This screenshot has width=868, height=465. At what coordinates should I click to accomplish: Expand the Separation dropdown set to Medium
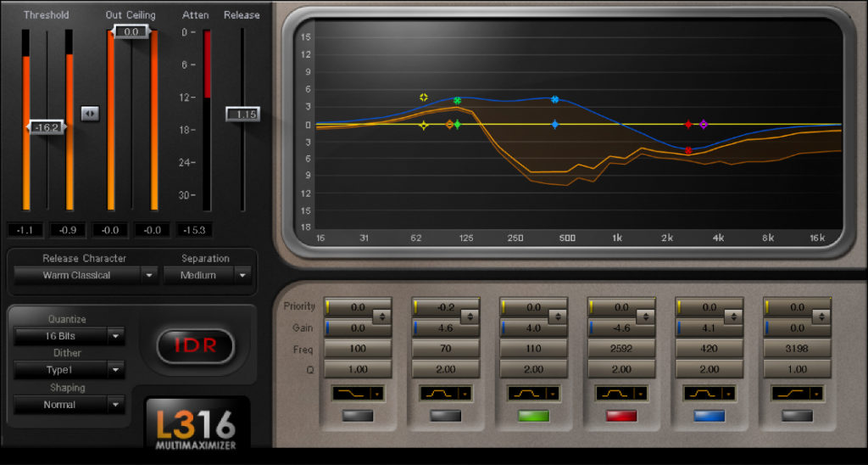tap(208, 275)
